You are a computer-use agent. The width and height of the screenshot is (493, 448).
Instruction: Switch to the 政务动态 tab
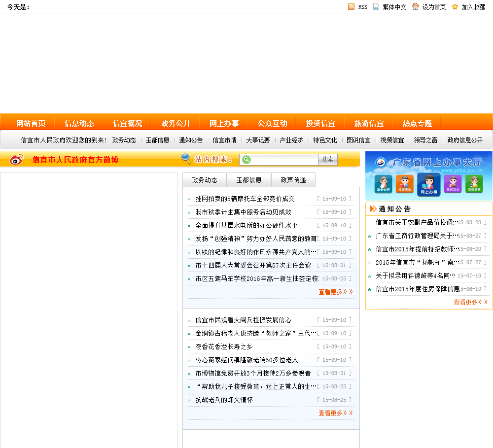(205, 180)
